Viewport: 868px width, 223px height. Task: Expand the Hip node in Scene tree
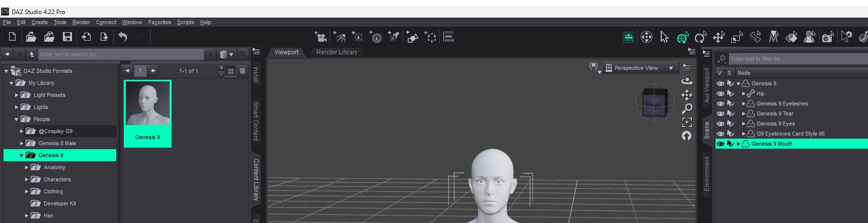click(744, 93)
